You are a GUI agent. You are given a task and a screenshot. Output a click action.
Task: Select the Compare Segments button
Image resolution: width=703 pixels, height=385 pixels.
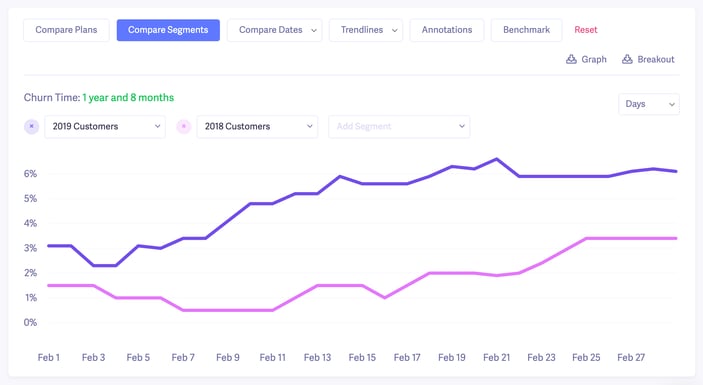(168, 30)
